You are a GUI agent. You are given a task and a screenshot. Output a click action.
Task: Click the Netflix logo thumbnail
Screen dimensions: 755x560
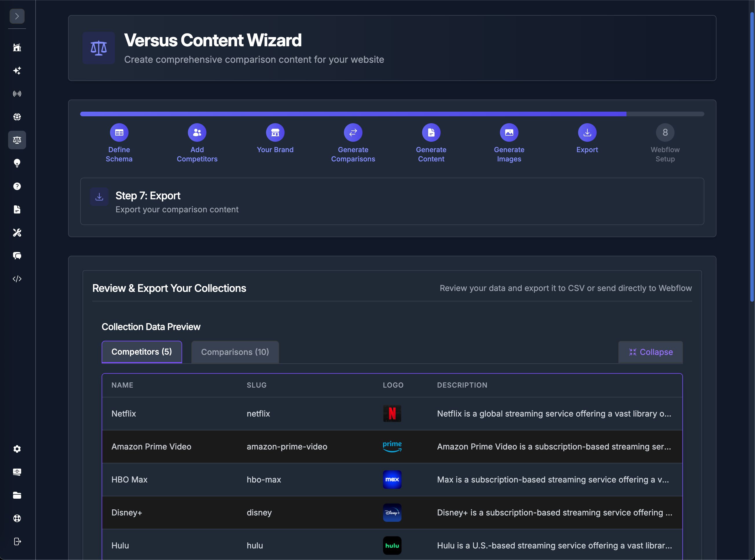coord(392,414)
